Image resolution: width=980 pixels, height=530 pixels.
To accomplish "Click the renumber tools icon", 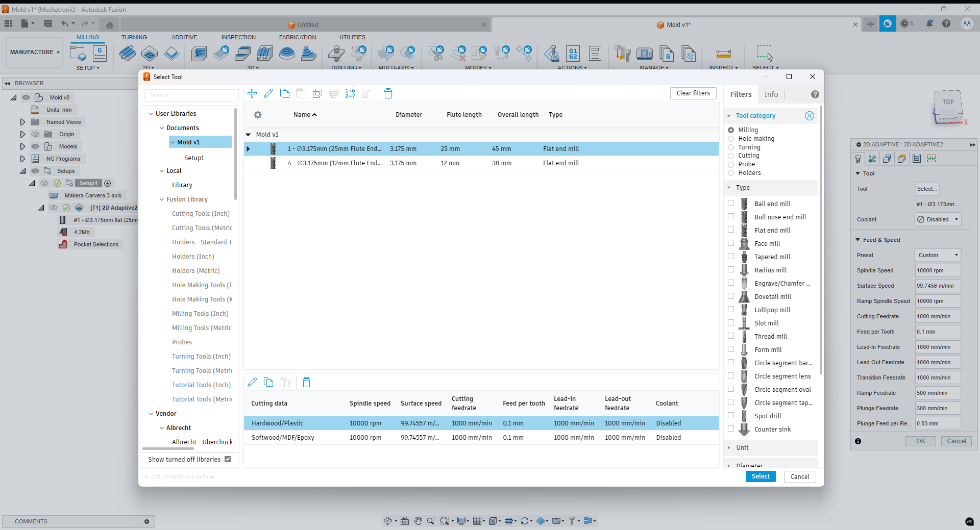I will click(350, 93).
